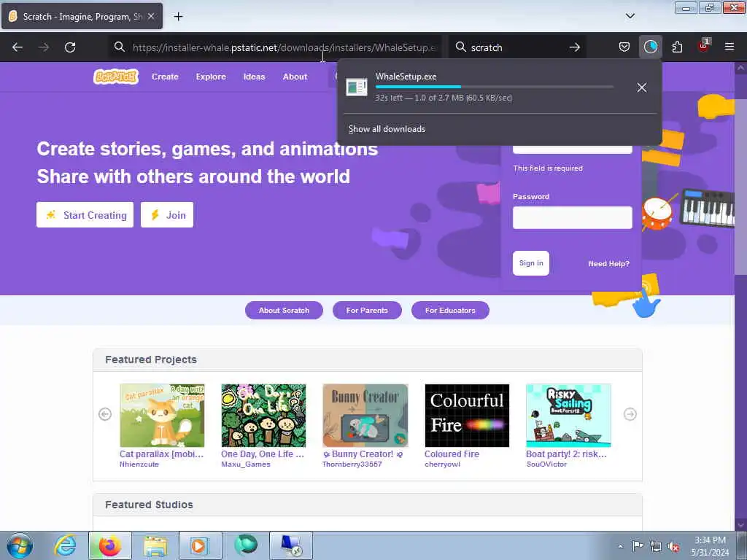This screenshot has height=560, width=747.
Task: Open the Need Help? link
Action: (x=608, y=264)
